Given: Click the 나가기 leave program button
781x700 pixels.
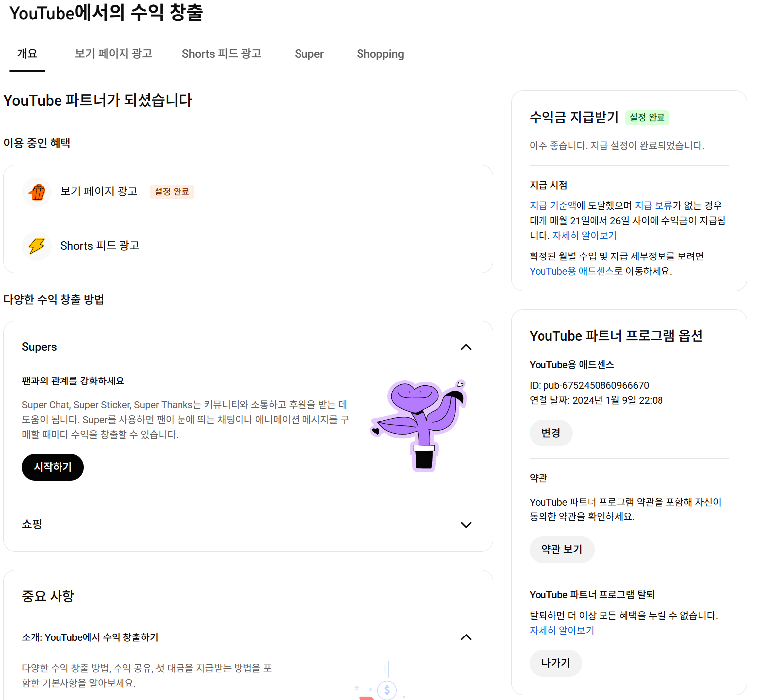Looking at the screenshot, I should (x=555, y=663).
